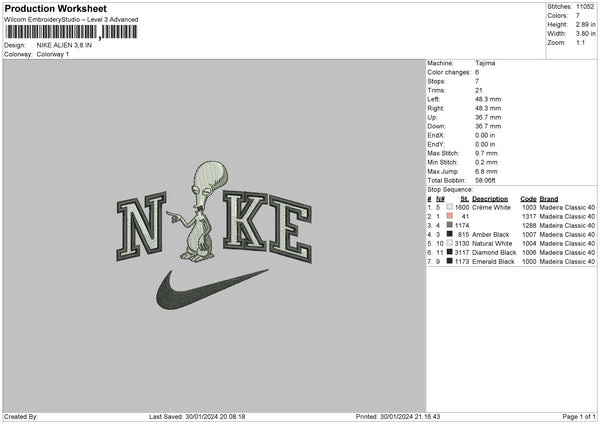Click the 'Production Worksheet' title
The width and height of the screenshot is (600, 424).
coord(55,8)
